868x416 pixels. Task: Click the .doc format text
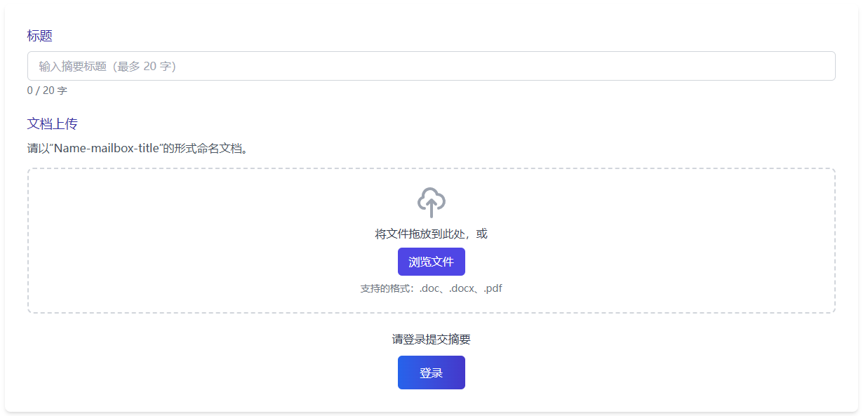pos(431,288)
